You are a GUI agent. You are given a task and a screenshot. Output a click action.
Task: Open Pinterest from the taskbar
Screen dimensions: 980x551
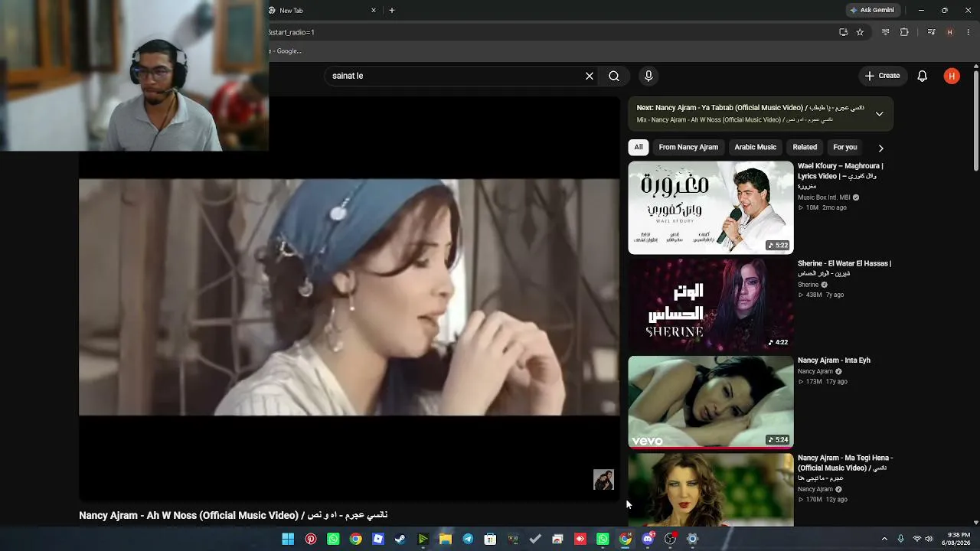pos(311,539)
